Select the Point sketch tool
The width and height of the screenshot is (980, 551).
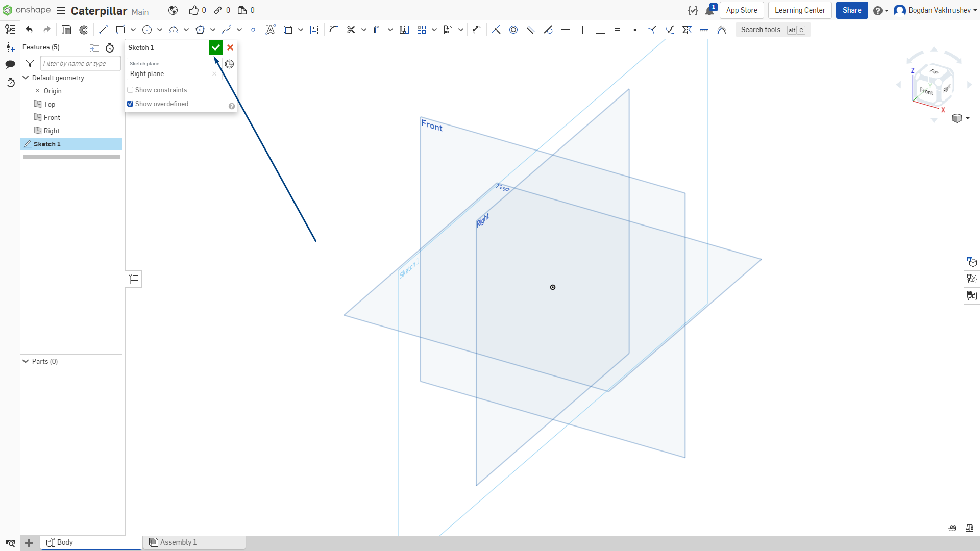[x=253, y=30]
